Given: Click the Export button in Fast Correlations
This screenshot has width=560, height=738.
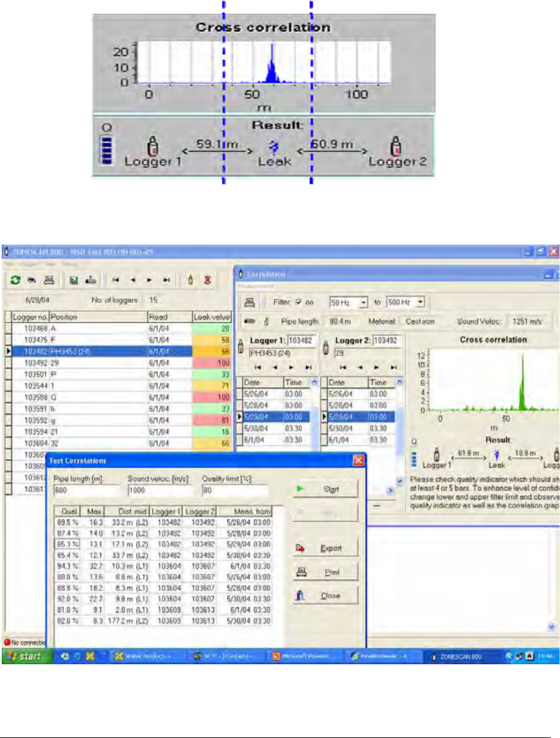Looking at the screenshot, I should click(x=325, y=548).
